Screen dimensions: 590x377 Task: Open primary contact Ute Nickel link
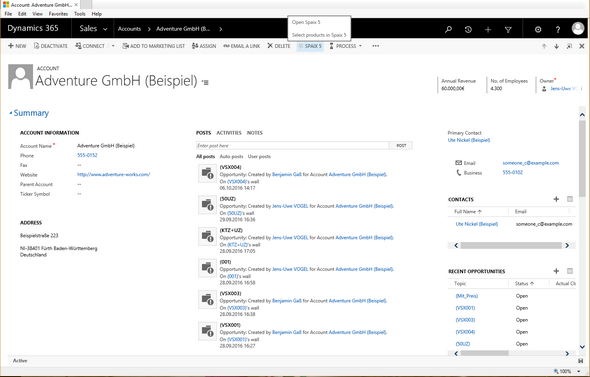pyautogui.click(x=469, y=140)
